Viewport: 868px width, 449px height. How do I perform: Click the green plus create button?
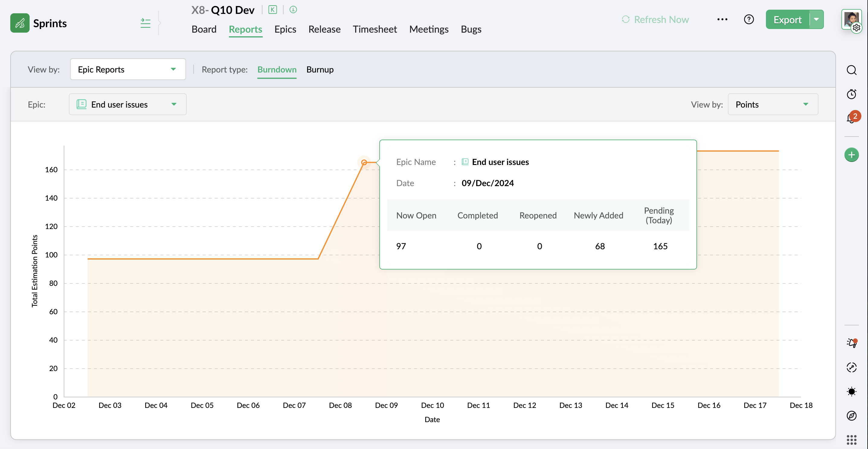(851, 155)
